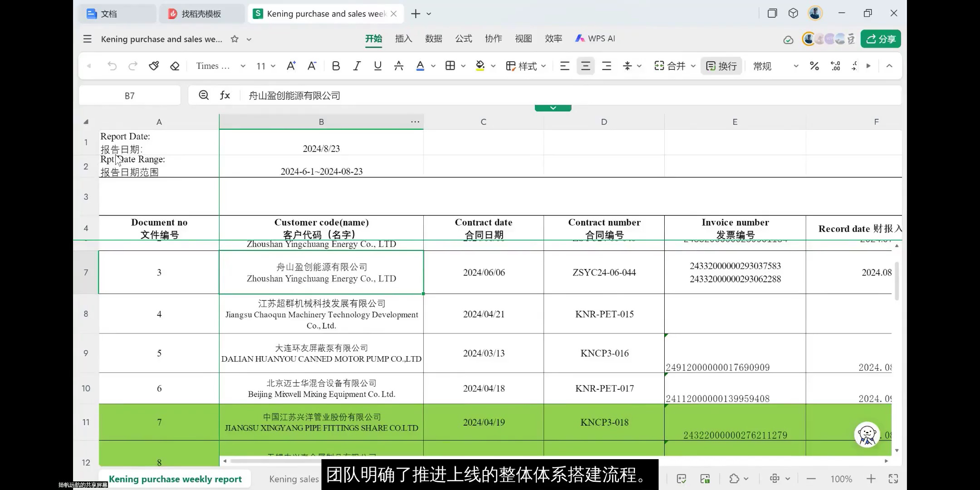
Task: Open the font name dropdown
Action: (243, 66)
